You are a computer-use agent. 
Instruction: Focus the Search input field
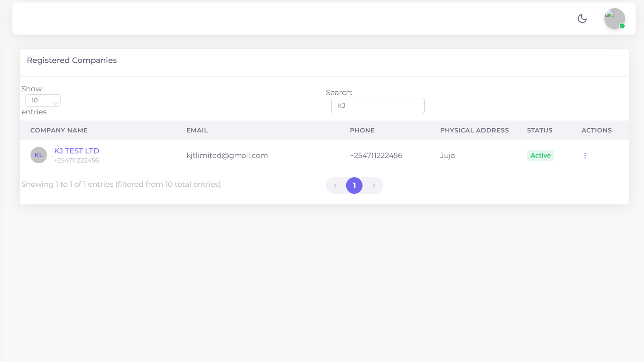click(377, 106)
